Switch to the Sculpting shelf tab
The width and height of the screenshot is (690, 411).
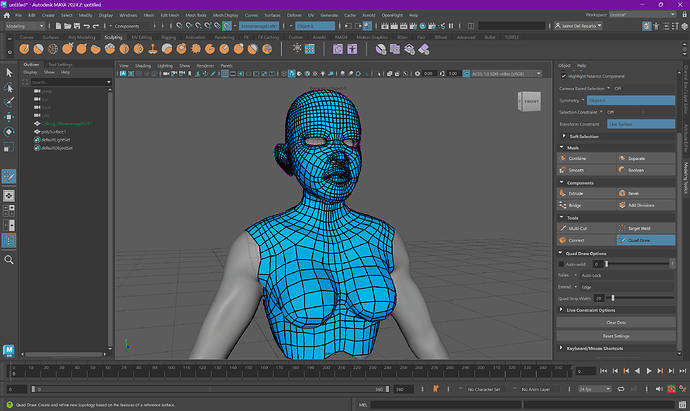click(112, 37)
